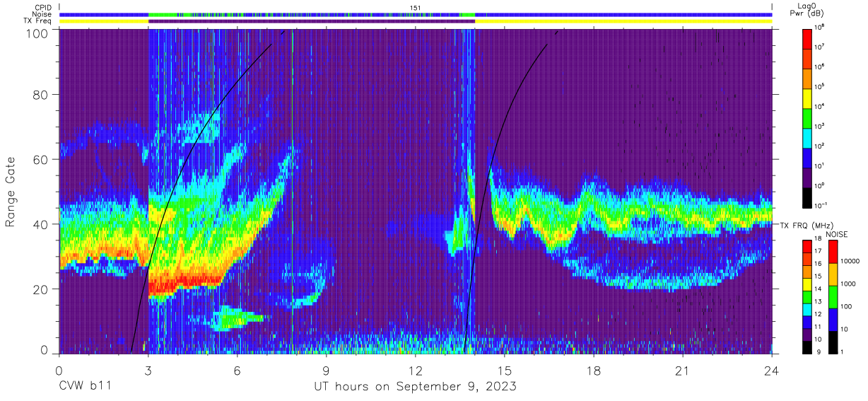
Task: Click the black terminator curve near hour 4
Action: (178, 181)
